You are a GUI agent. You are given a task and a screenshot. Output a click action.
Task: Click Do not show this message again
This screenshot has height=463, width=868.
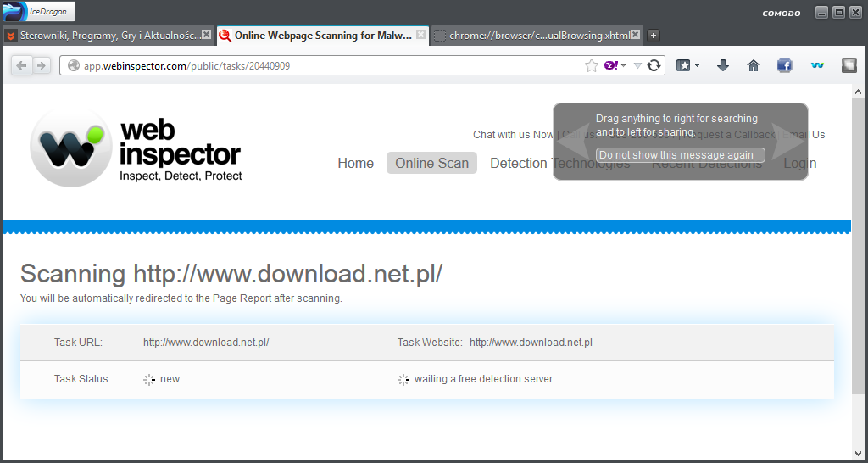pos(681,155)
